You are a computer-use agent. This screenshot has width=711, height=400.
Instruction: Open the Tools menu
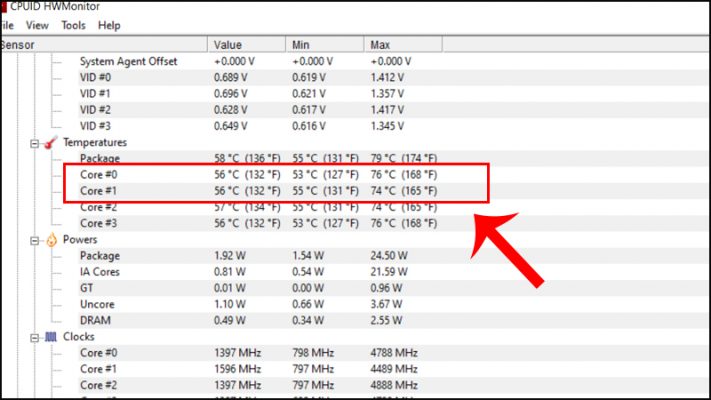73,25
